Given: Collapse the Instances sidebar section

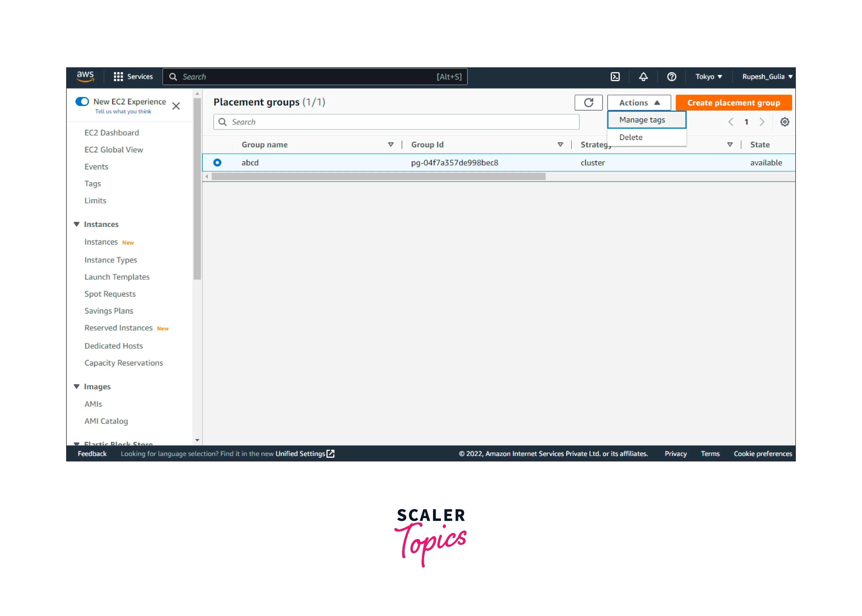Looking at the screenshot, I should (77, 224).
